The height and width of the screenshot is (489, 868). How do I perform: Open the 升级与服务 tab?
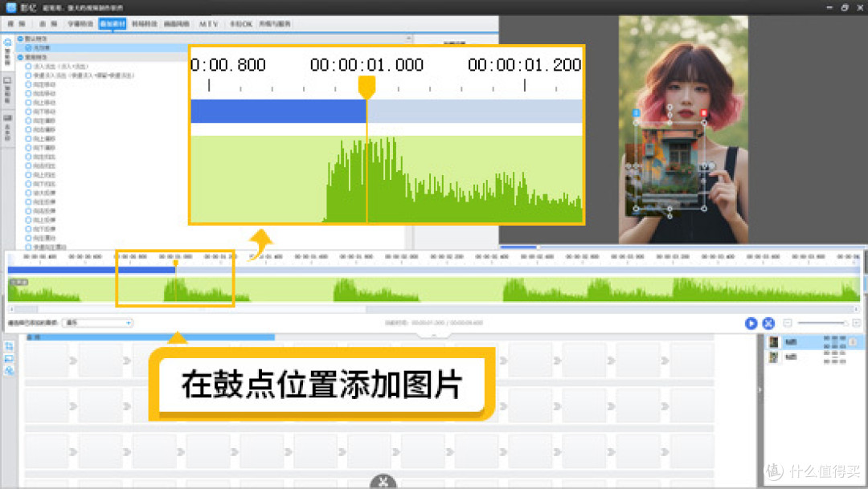pos(275,24)
